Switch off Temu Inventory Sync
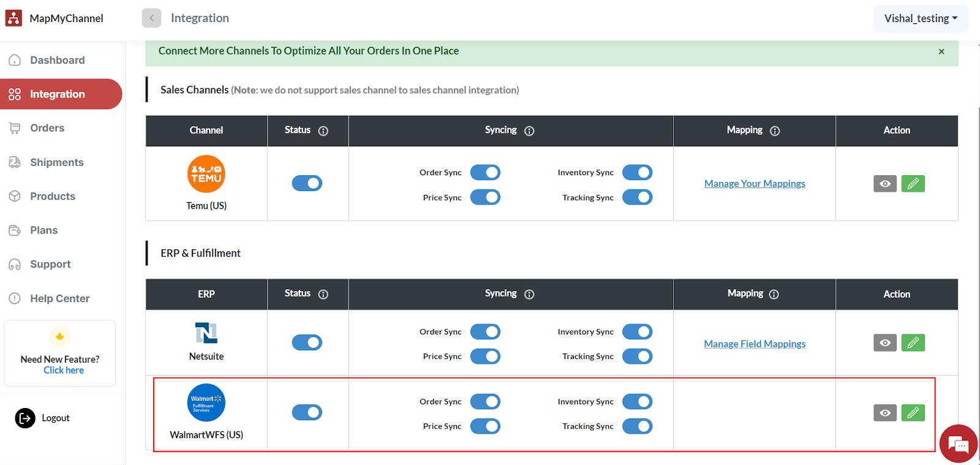Screen dimensions: 980x465 [x=637, y=173]
